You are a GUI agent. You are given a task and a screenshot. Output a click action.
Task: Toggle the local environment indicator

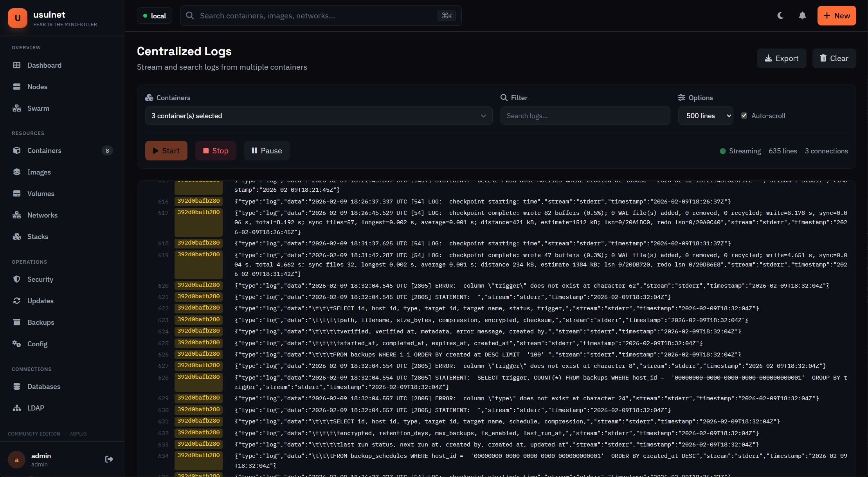pos(155,16)
